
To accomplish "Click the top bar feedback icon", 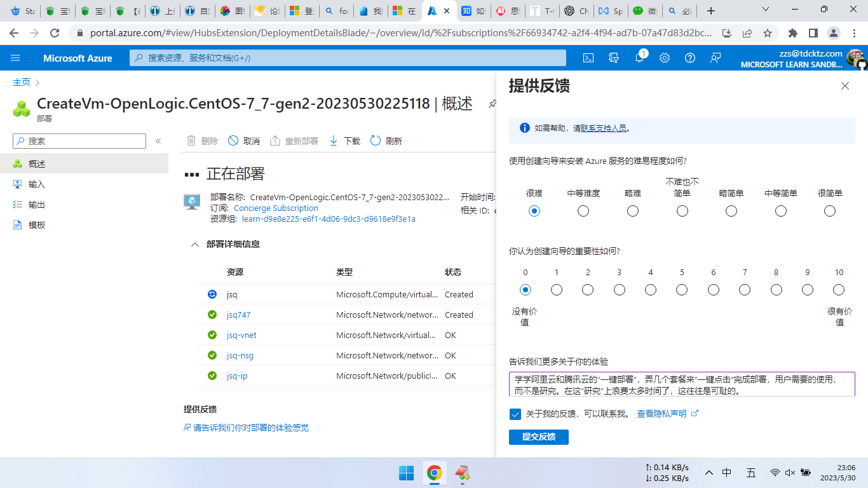I will pyautogui.click(x=715, y=58).
